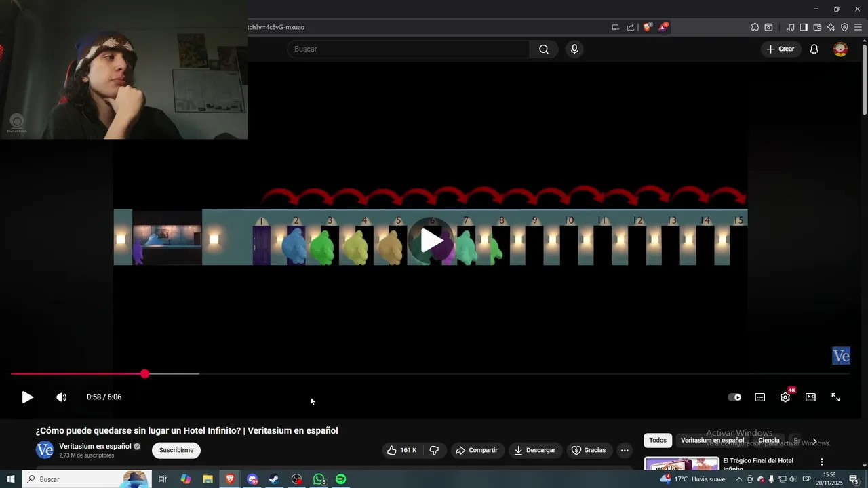
Task: Open the Veritasium en español channel name link
Action: coord(95,446)
